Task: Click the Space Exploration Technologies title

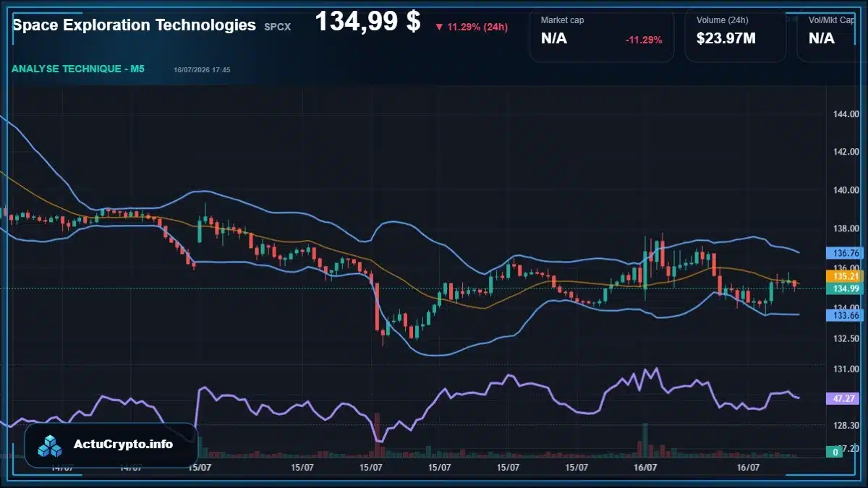Action: point(134,25)
